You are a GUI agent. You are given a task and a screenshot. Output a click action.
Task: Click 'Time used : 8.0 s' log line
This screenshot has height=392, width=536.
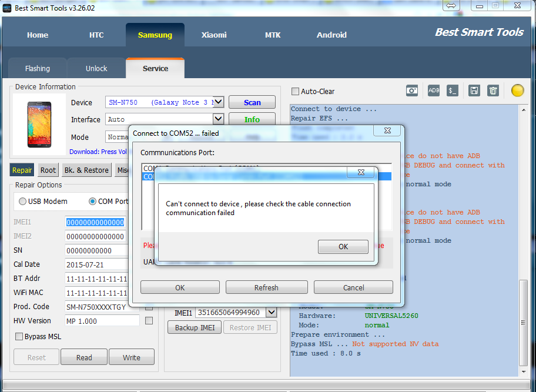(x=326, y=353)
